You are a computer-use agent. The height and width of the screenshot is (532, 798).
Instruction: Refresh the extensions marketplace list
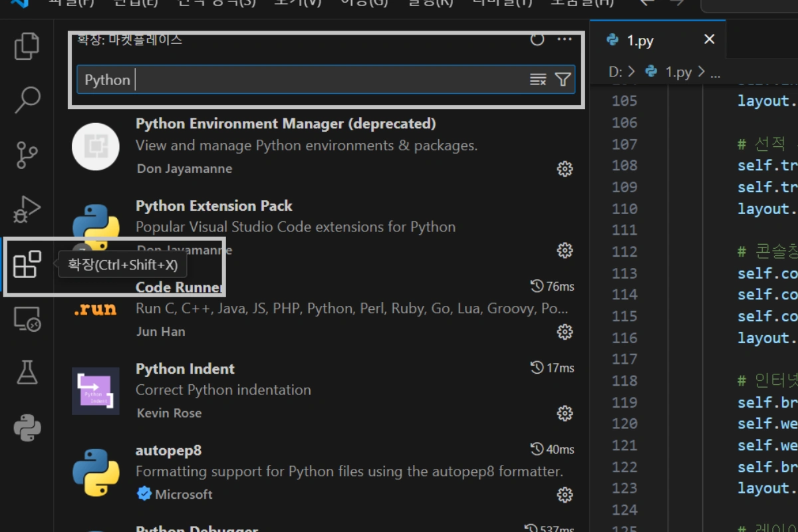tap(537, 40)
